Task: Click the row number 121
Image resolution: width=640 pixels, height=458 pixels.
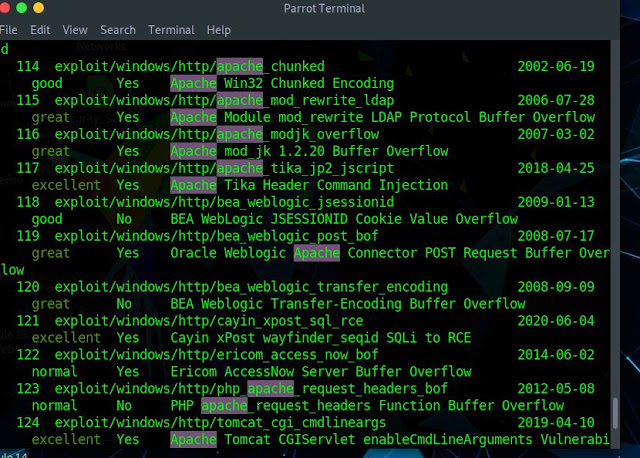Action: click(x=28, y=320)
